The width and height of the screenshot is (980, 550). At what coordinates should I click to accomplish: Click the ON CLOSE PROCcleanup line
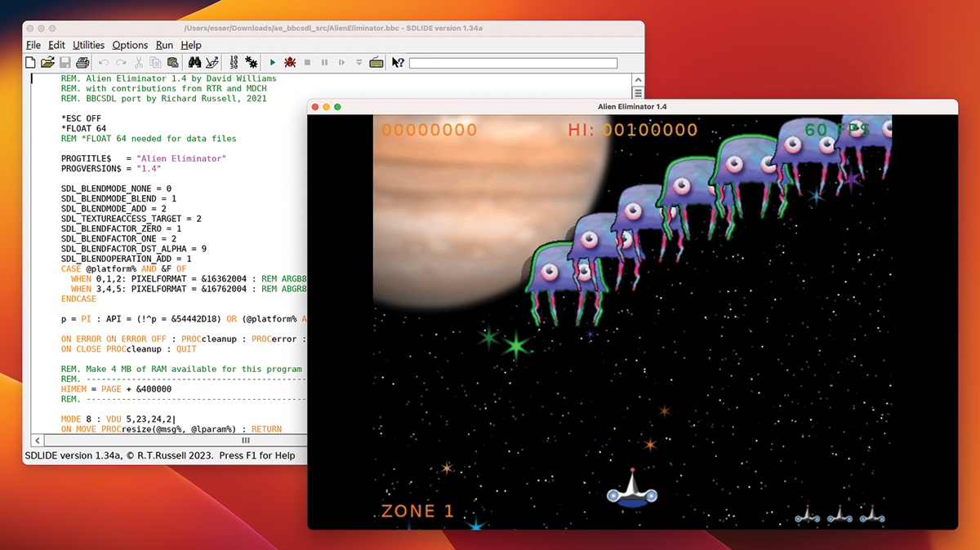131,348
